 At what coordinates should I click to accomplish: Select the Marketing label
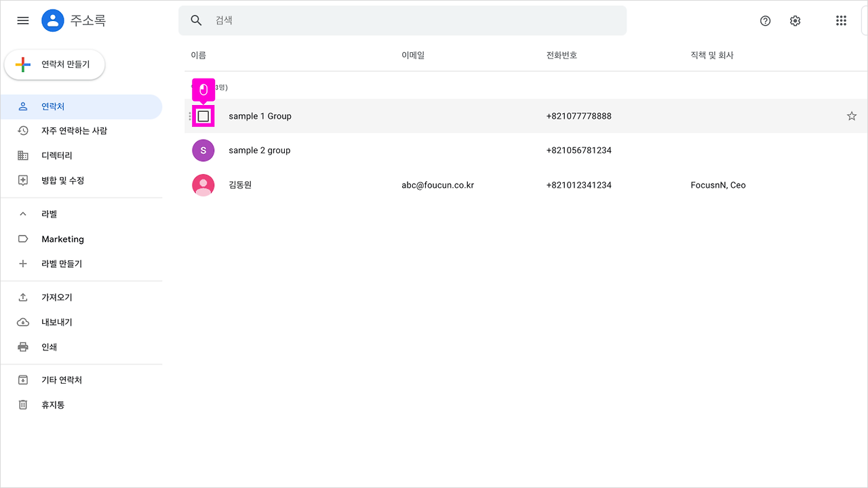point(62,239)
